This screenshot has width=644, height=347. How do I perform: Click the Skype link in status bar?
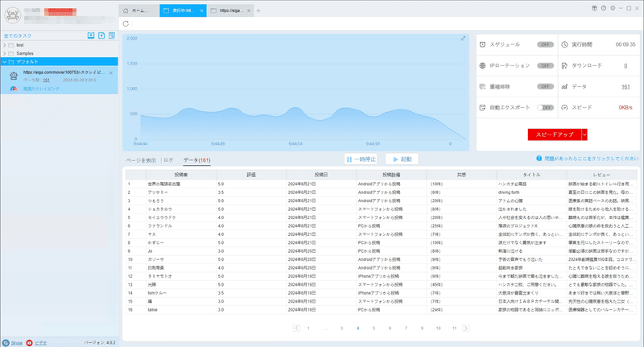(x=16, y=343)
